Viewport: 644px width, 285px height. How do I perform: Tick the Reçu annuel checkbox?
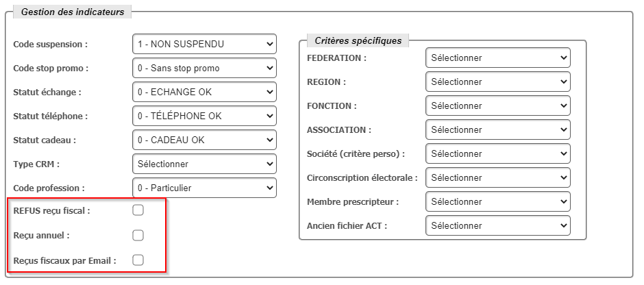pos(138,235)
